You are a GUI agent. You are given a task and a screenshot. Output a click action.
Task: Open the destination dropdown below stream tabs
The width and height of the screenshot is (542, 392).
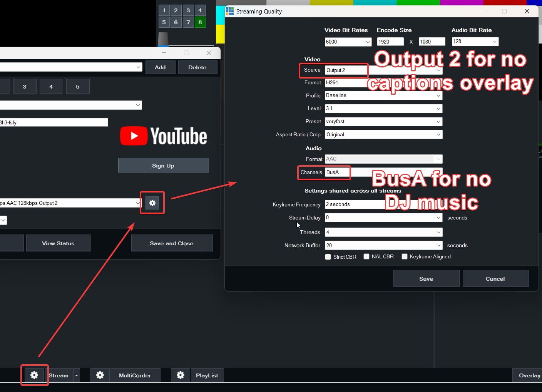click(70, 105)
